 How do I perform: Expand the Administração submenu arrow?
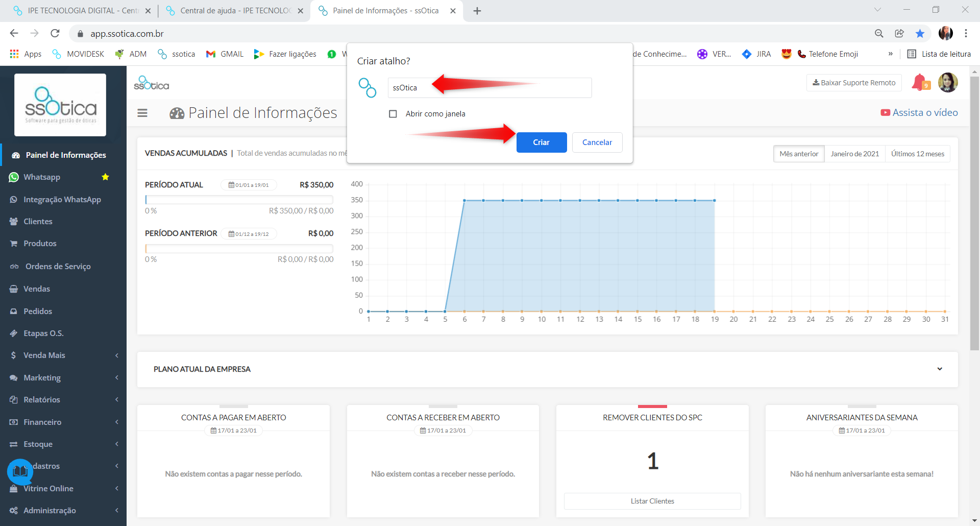coord(117,511)
